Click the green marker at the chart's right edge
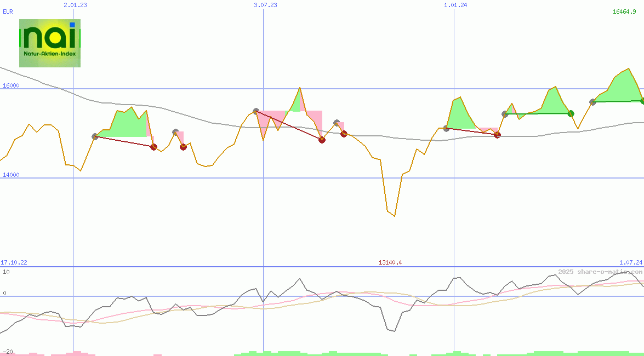 (x=642, y=101)
